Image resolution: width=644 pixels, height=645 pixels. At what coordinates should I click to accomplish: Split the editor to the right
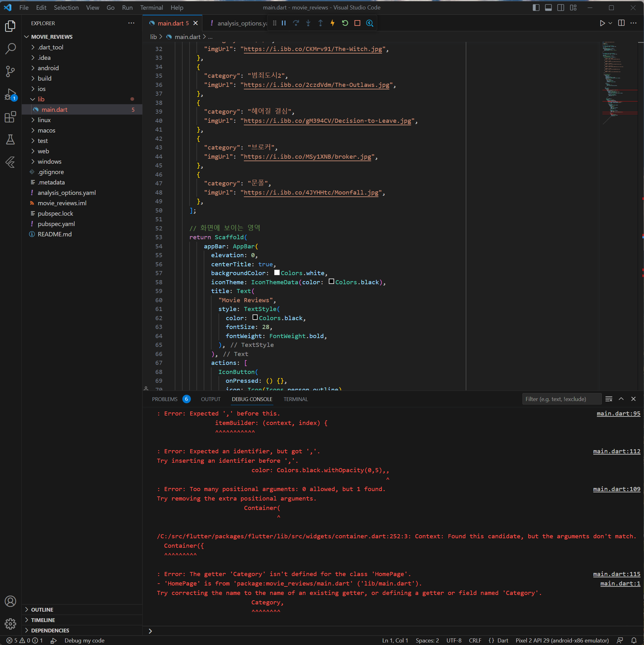click(621, 23)
